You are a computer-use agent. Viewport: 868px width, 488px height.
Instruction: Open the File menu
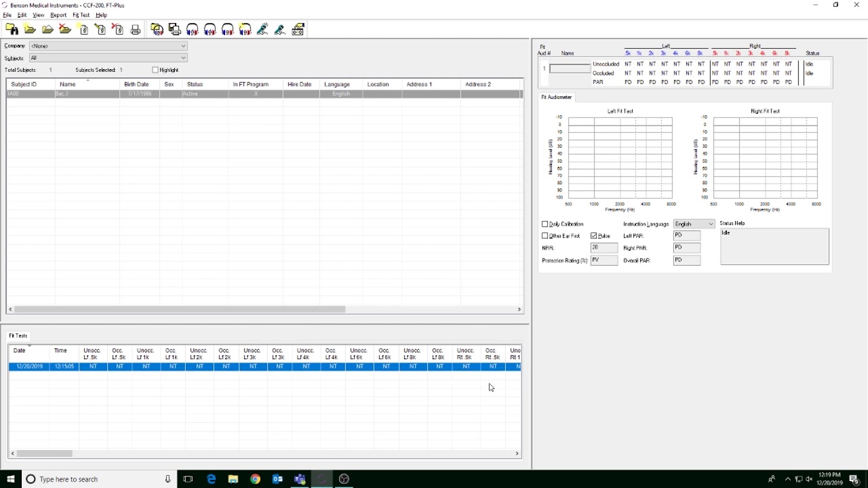[7, 15]
